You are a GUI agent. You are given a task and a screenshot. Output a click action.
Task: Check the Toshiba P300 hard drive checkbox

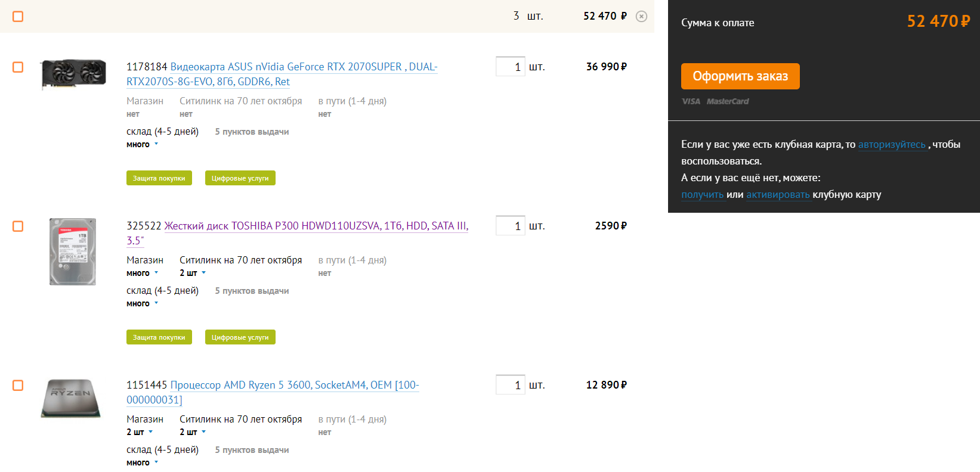coord(18,226)
